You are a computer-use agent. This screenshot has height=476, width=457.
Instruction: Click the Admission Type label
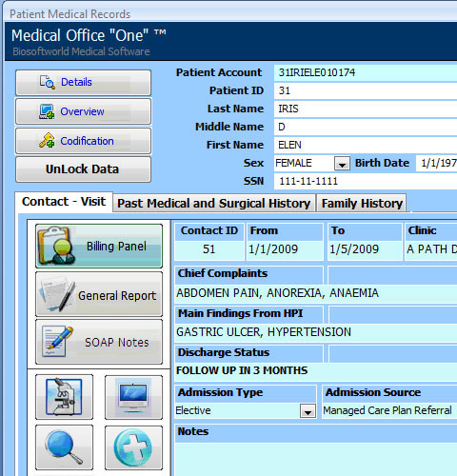pos(220,392)
